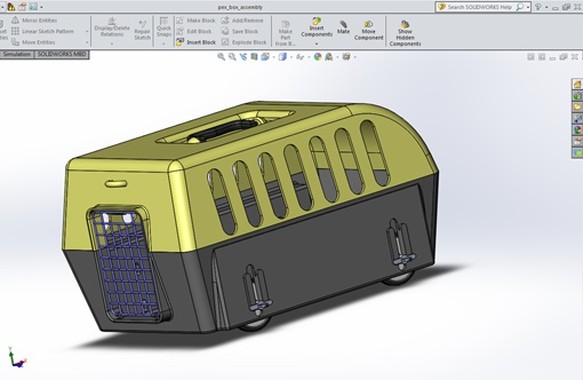Use the Zoom to Fit magnifier icon
The width and height of the screenshot is (583, 380).
coord(221,57)
